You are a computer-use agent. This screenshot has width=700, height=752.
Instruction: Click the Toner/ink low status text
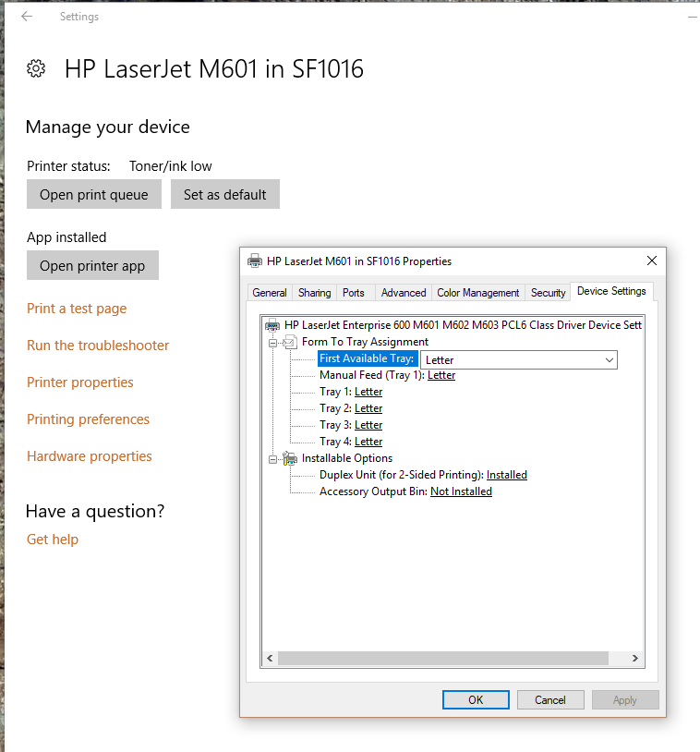(170, 166)
